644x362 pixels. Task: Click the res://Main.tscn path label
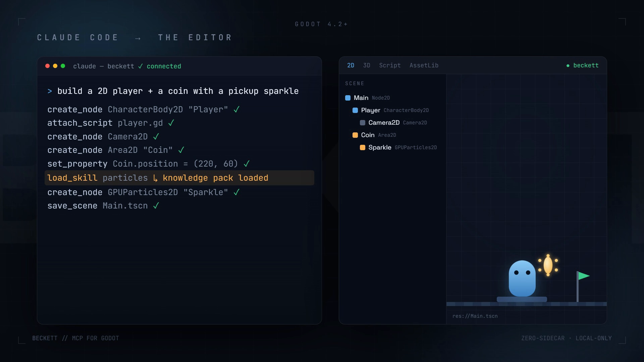(475, 316)
